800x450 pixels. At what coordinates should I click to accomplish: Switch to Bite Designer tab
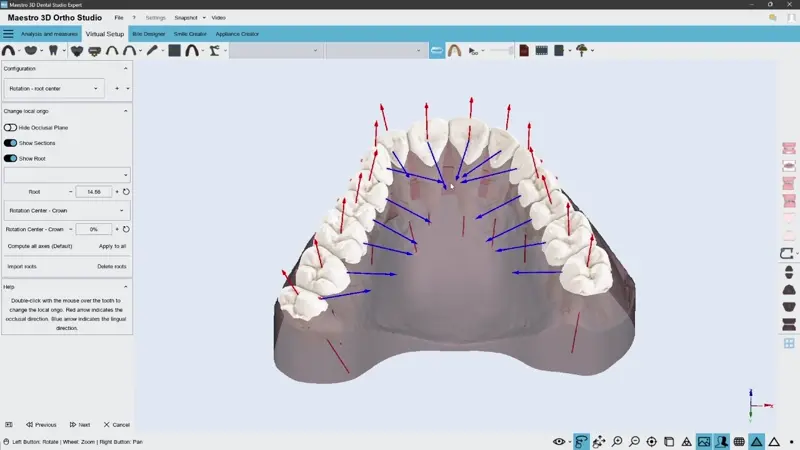(148, 34)
